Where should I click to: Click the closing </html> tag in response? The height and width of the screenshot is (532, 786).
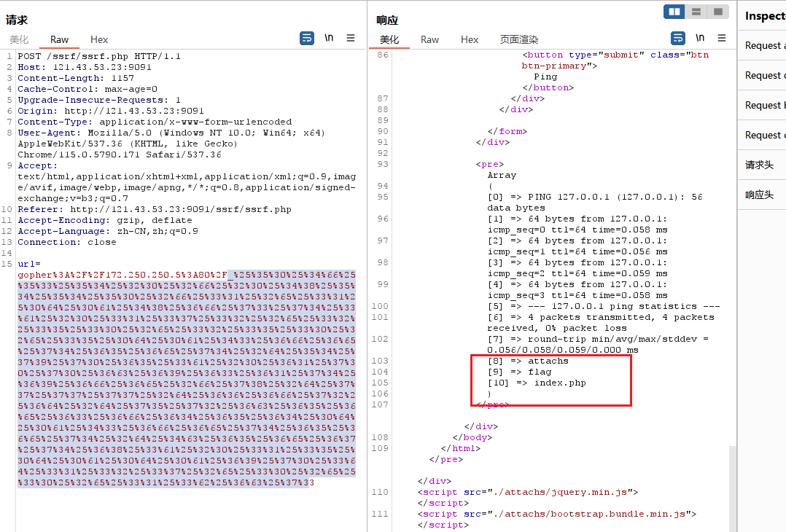[x=461, y=449]
